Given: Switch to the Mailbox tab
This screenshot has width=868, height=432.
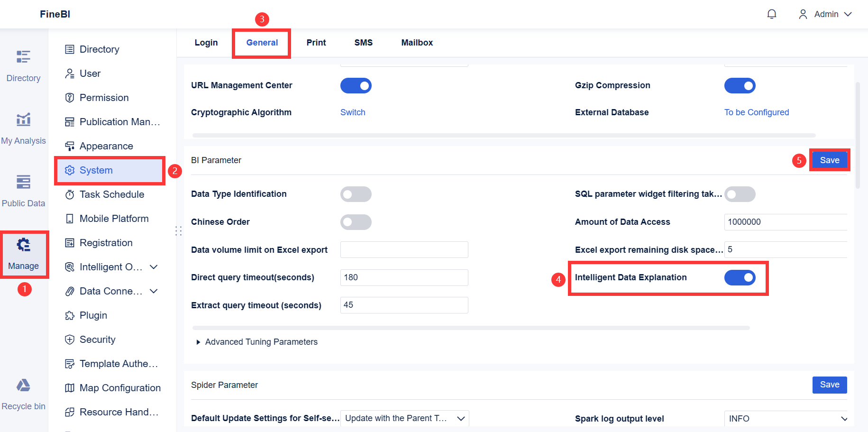Looking at the screenshot, I should click(x=417, y=42).
